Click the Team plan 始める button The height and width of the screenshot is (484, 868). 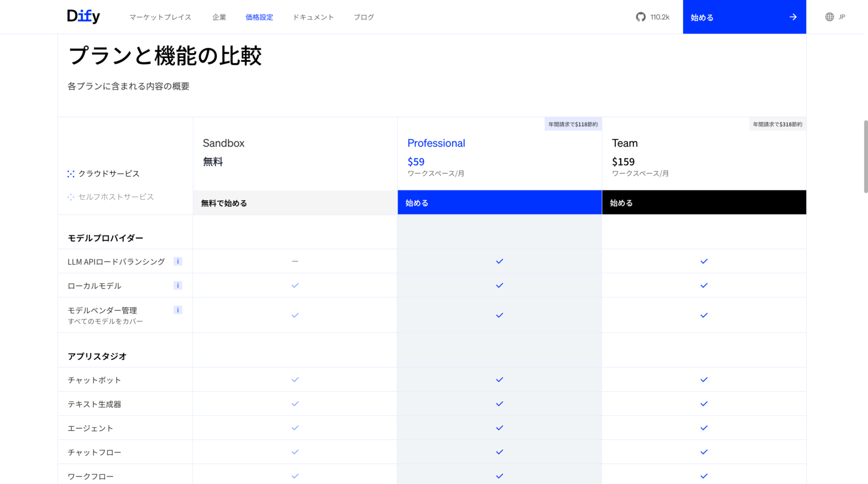point(704,202)
